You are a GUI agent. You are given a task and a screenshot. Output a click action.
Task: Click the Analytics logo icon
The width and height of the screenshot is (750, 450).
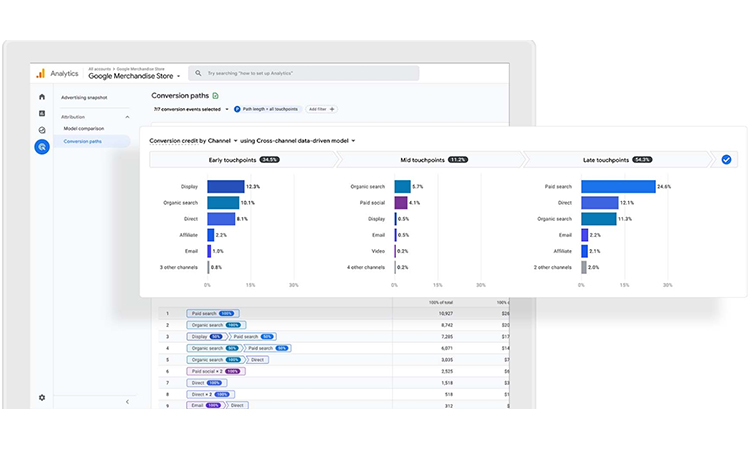coord(40,73)
